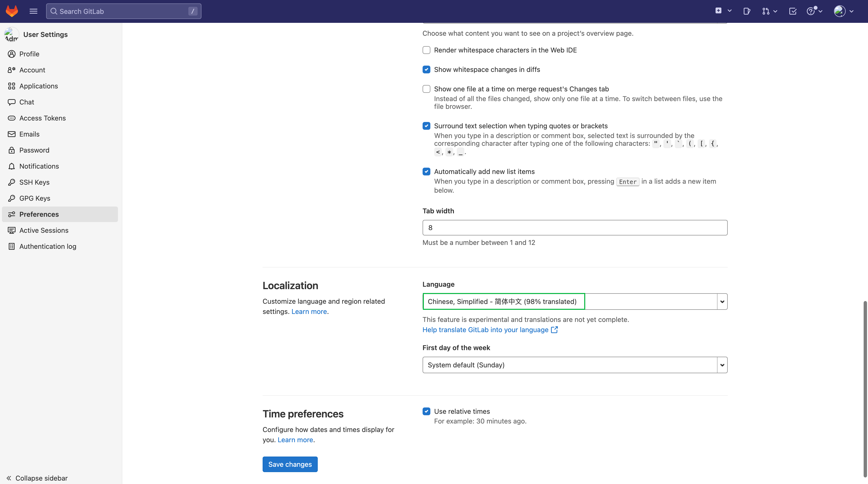Expand the help menu chevron

[820, 11]
